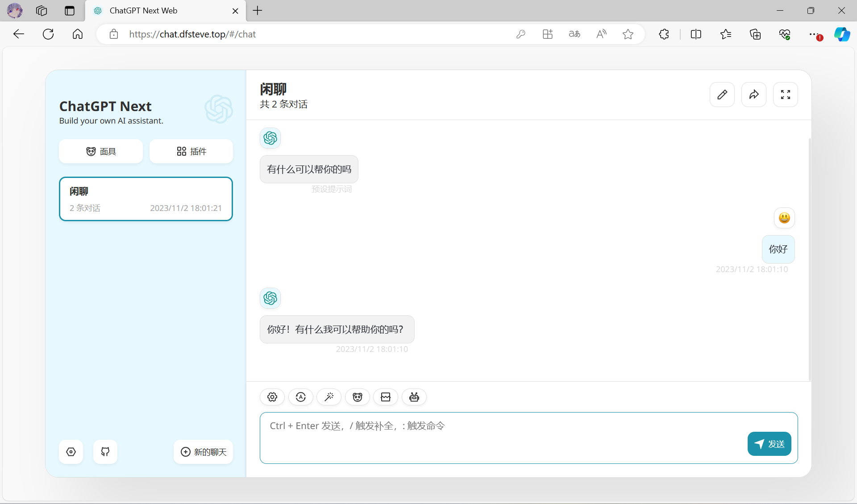This screenshot has width=857, height=504.
Task: Click the clear context break icon
Action: click(x=386, y=397)
